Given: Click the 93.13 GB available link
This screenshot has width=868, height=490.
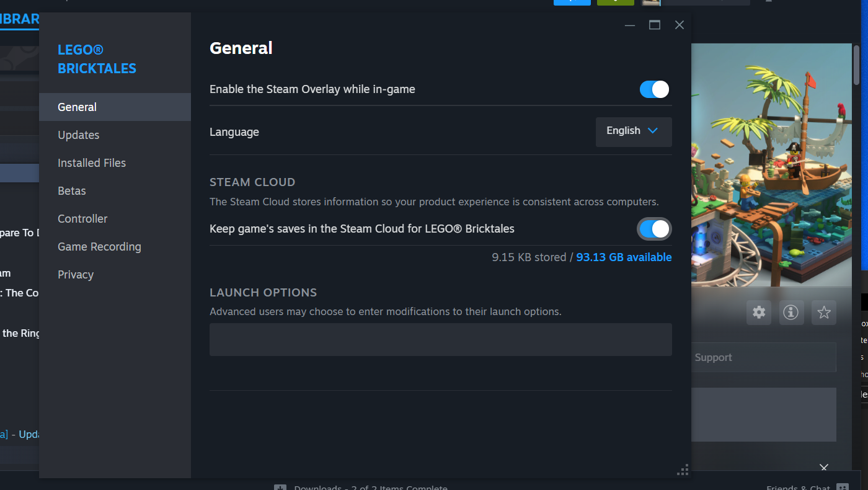Looking at the screenshot, I should click(624, 257).
